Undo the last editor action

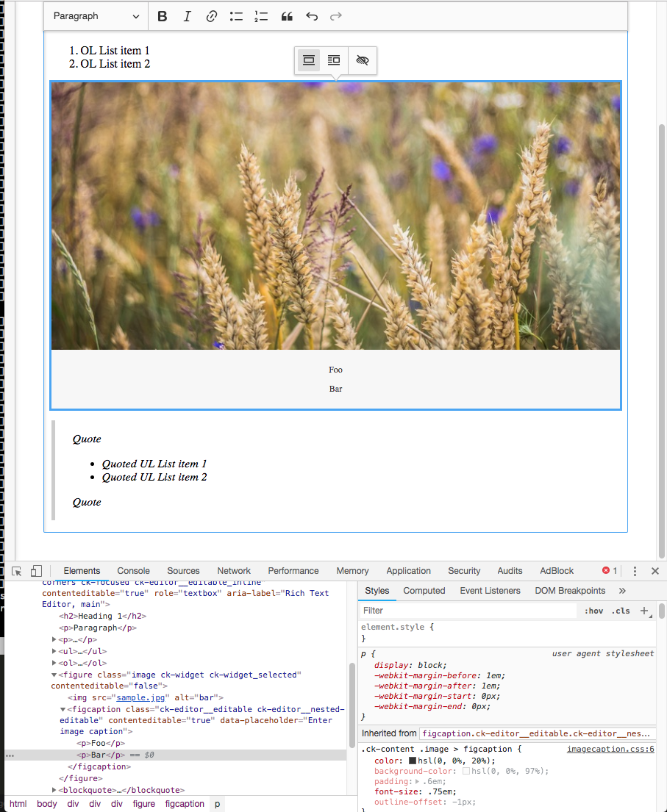312,17
